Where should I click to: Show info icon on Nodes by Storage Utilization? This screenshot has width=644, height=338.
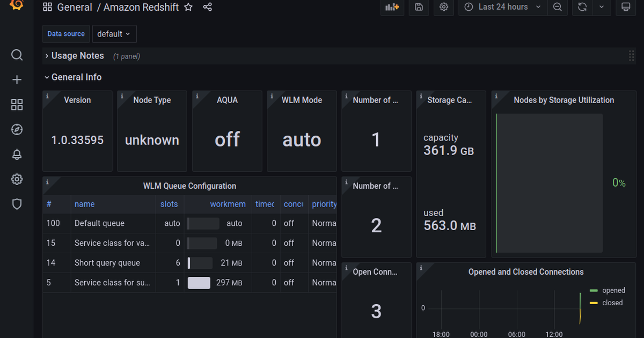[x=496, y=96]
